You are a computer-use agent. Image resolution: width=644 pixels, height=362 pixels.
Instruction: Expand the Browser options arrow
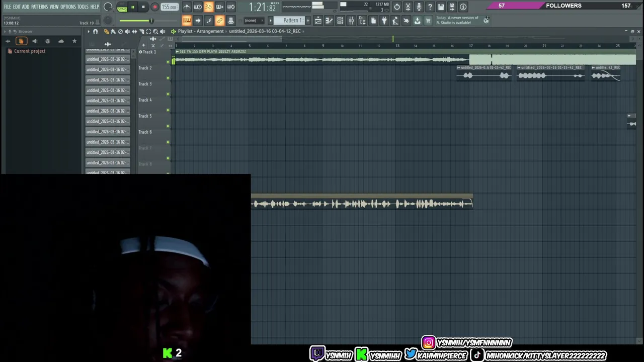pyautogui.click(x=5, y=31)
